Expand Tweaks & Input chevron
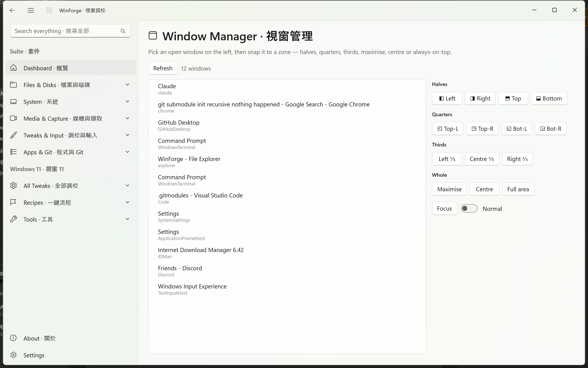 tap(127, 135)
